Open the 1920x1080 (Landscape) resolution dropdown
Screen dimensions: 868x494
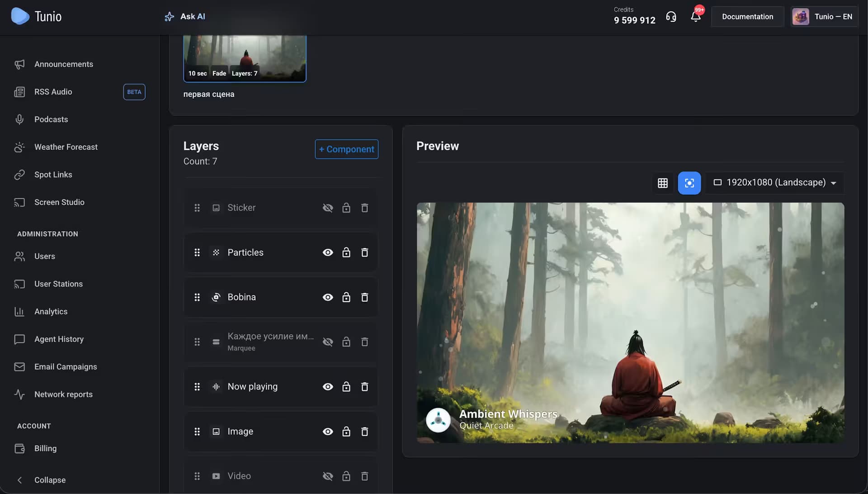(x=775, y=183)
